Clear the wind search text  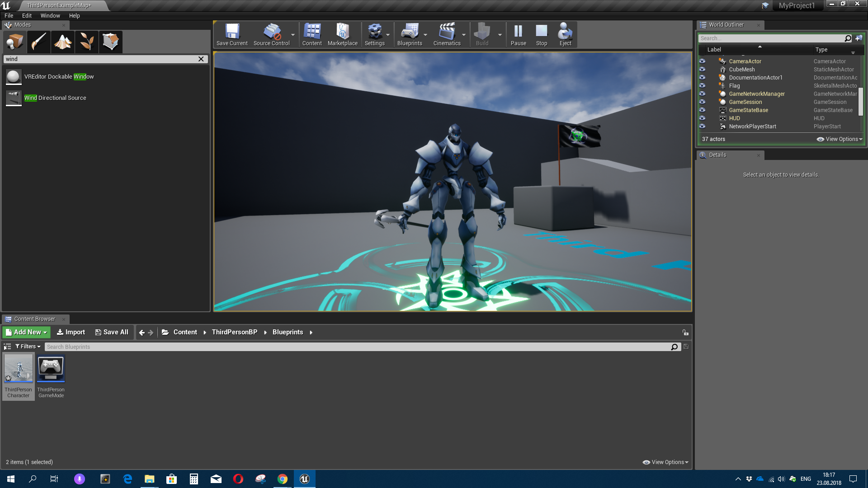201,59
